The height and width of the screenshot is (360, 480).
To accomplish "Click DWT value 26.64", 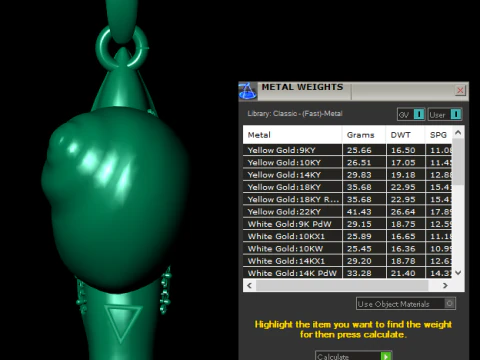I will [x=403, y=212].
